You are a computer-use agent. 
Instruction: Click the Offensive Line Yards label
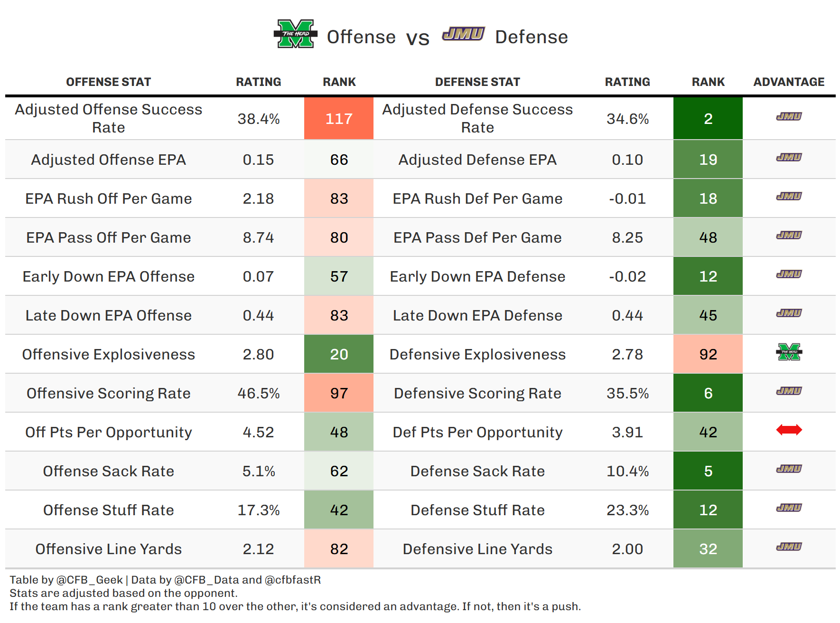108,549
